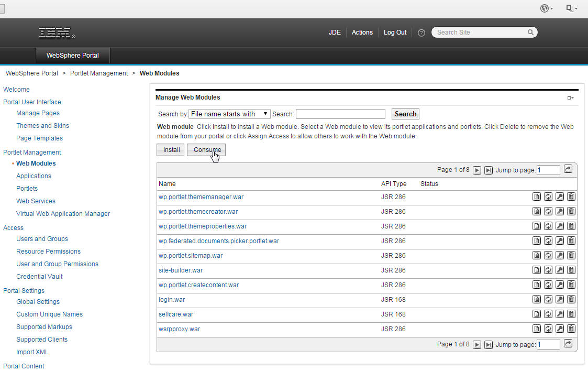This screenshot has width=588, height=371.
Task: View details of wp.federated.documents.picker.portlet.war
Action: pos(537,241)
